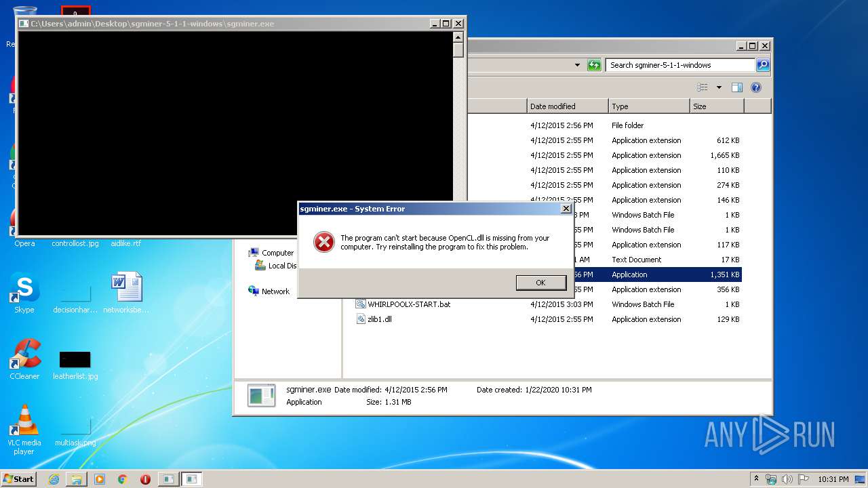
Task: Open the Start menu
Action: 19,479
